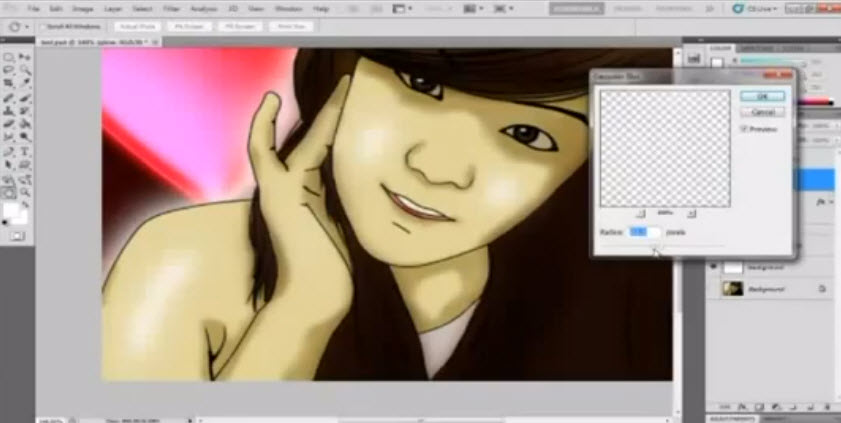The image size is (841, 423).
Task: Select the Quick Selection tool
Action: [x=25, y=70]
